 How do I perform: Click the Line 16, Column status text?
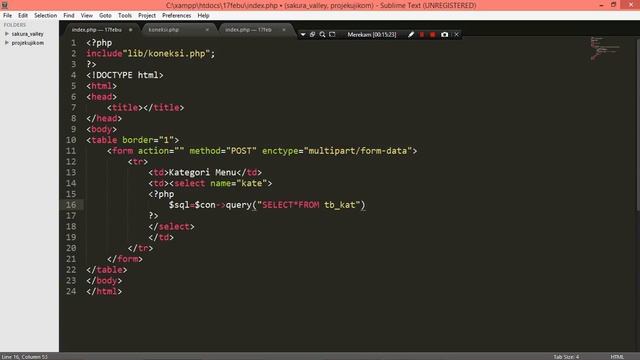coord(25,357)
